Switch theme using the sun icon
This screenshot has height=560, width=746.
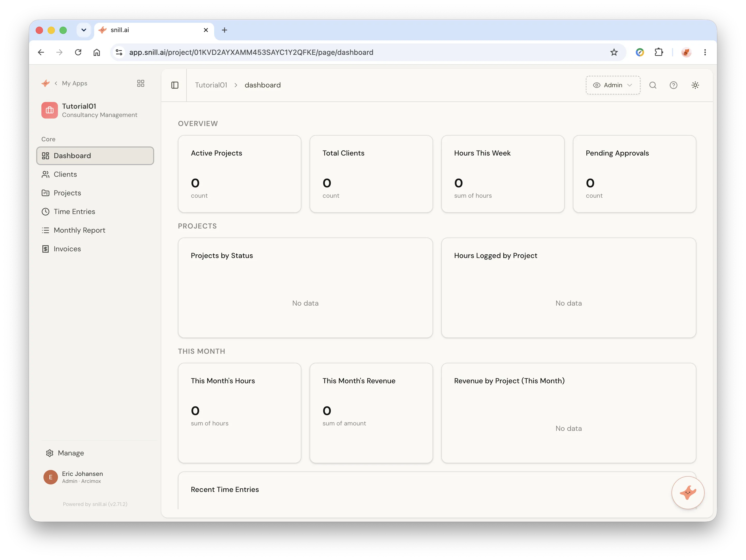(695, 85)
